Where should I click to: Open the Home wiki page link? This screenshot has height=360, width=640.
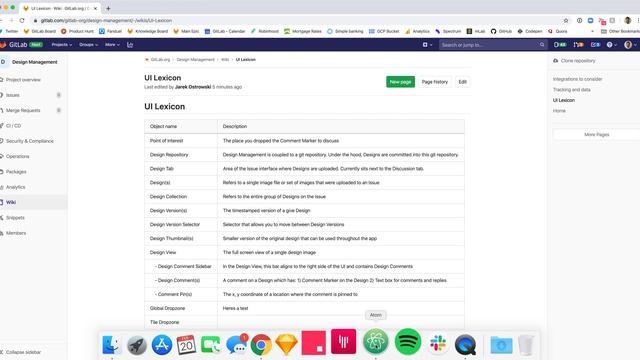tap(559, 111)
